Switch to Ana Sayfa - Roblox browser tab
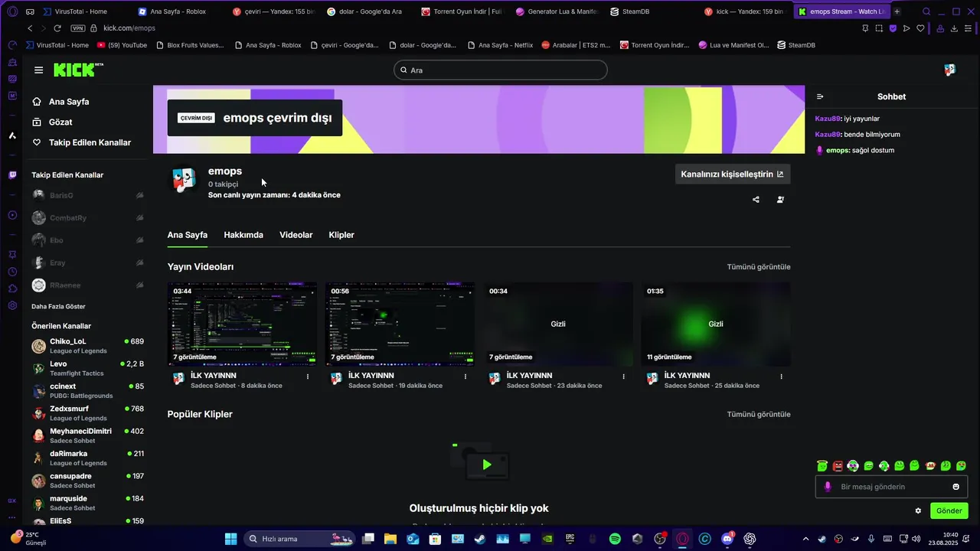The height and width of the screenshot is (551, 980). [178, 11]
